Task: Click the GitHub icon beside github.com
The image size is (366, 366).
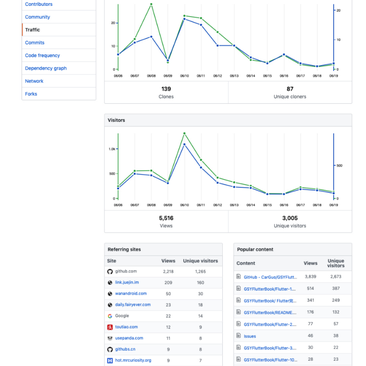Action: click(x=110, y=271)
